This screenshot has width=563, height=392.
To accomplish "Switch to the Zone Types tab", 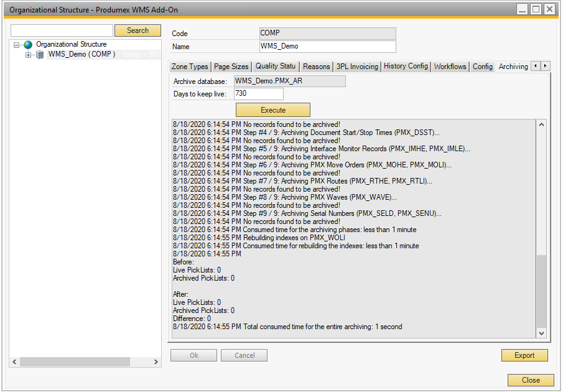I will pos(190,66).
